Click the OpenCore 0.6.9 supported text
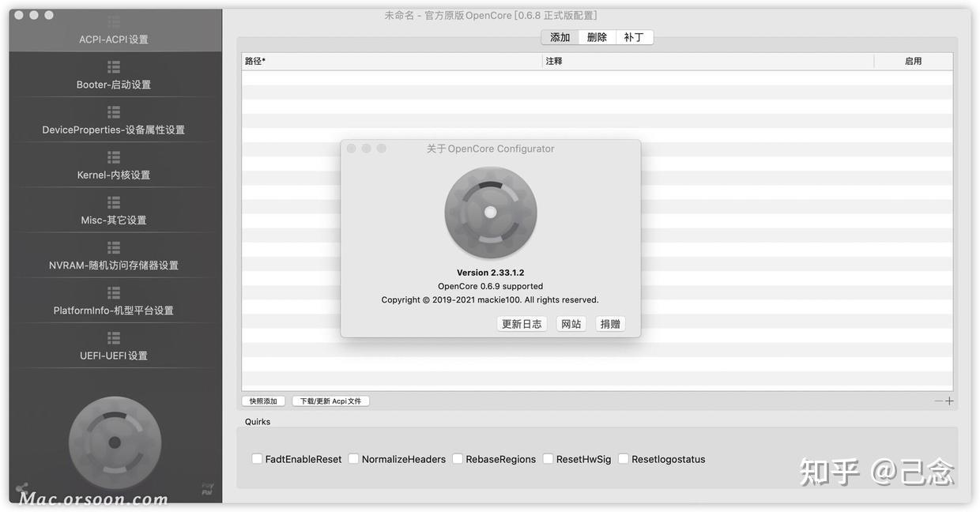 491,286
